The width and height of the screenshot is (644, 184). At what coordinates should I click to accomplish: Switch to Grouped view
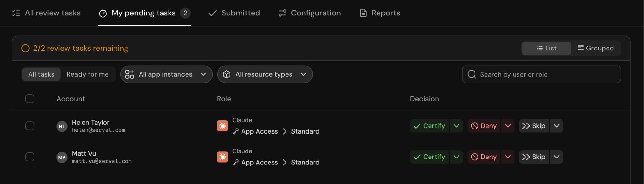(x=596, y=48)
